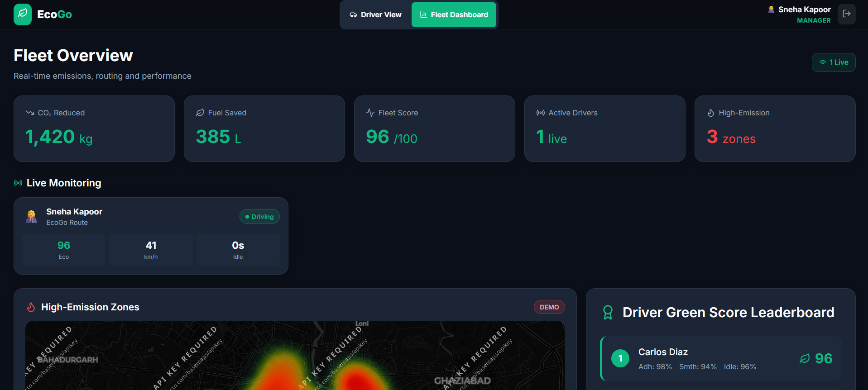Click the 1 Live status badge
This screenshot has width=868, height=390.
click(834, 62)
